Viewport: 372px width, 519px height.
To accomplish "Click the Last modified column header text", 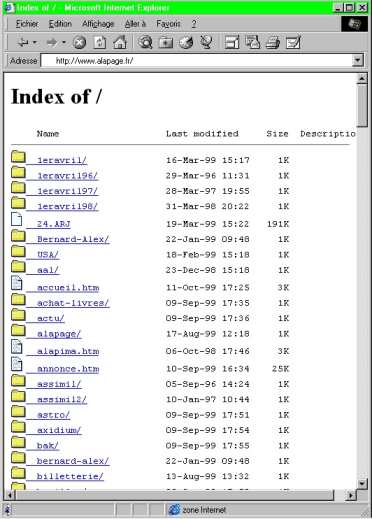I will tap(202, 134).
